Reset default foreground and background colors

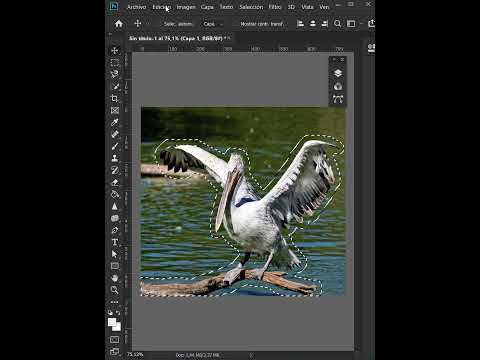click(110, 313)
